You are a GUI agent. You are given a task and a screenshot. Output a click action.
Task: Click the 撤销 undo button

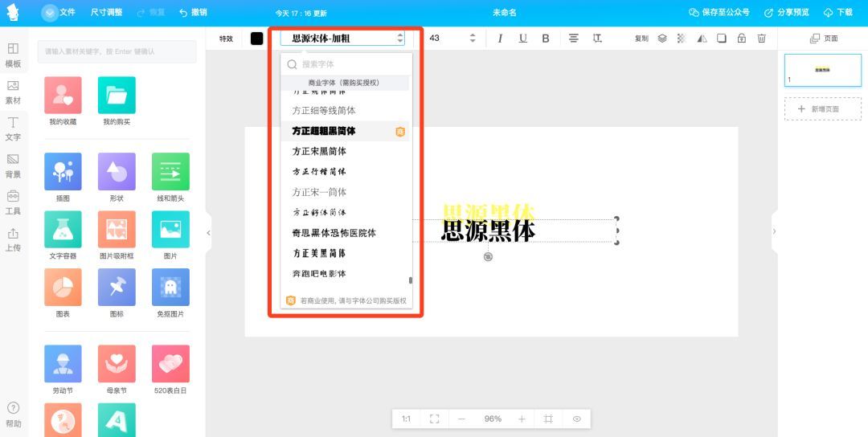click(x=193, y=12)
